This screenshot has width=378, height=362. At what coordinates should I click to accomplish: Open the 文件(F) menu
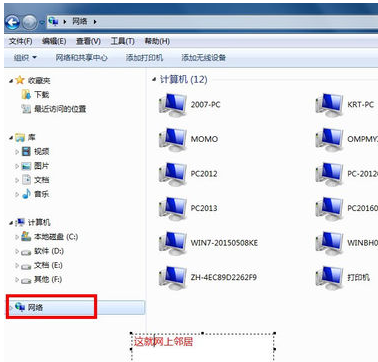tap(21, 41)
